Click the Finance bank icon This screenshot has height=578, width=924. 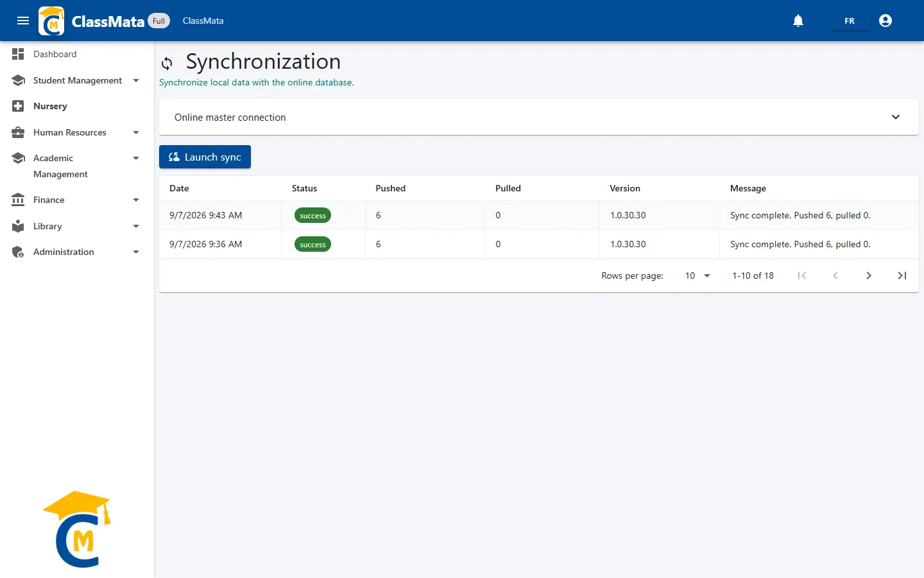click(x=18, y=200)
